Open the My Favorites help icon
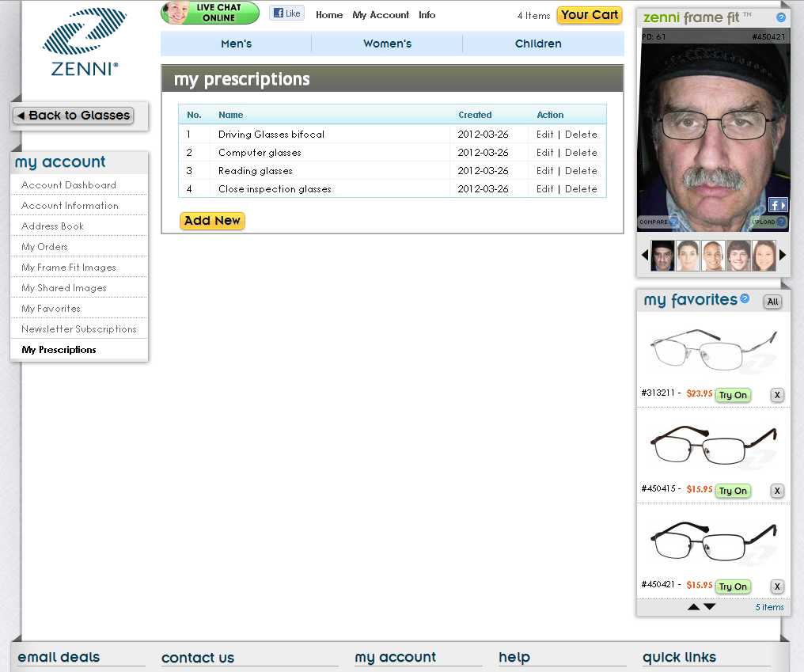Image resolution: width=804 pixels, height=672 pixels. click(744, 299)
